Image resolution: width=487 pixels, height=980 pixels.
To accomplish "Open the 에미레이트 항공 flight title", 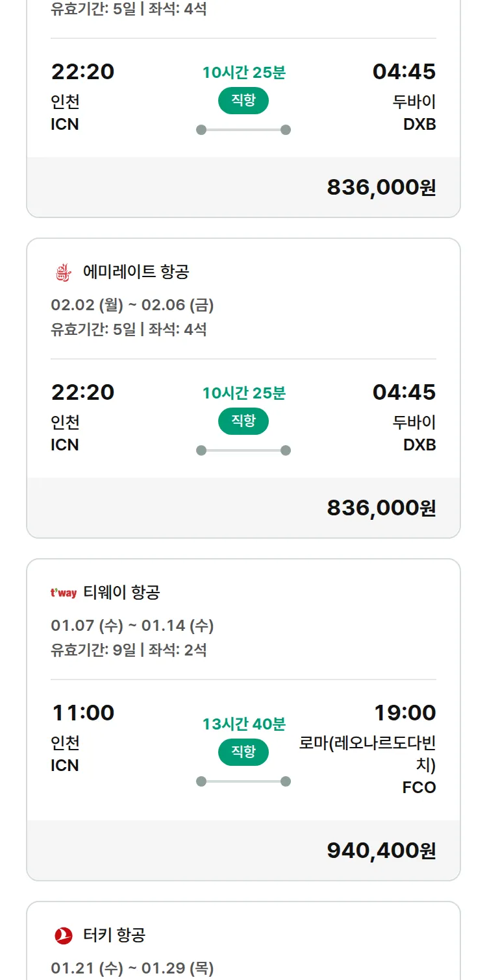I will point(136,272).
